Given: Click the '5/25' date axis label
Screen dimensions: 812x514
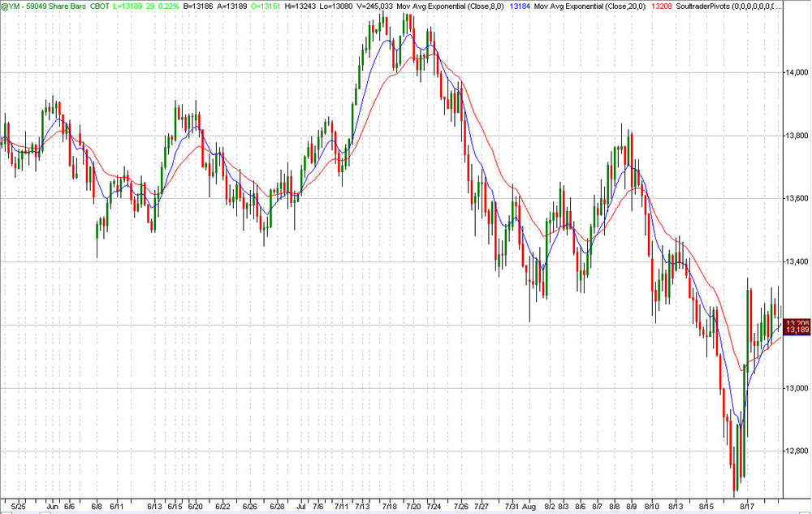Looking at the screenshot, I should click(19, 506).
